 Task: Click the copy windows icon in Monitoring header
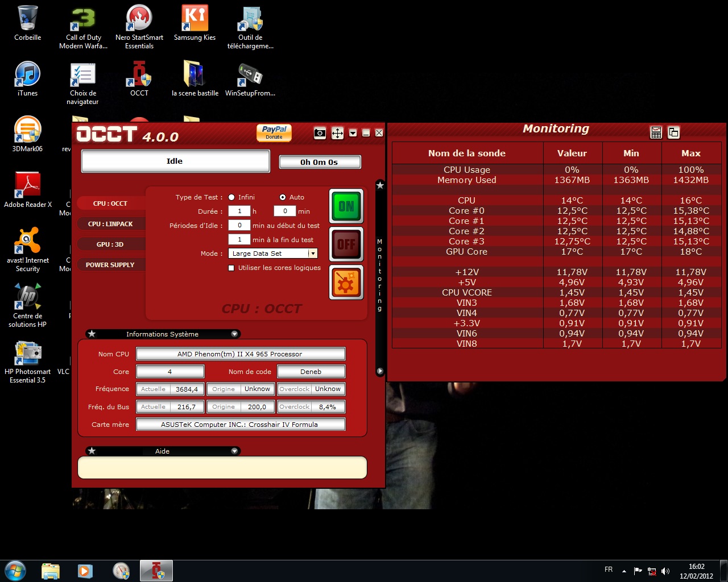pyautogui.click(x=673, y=132)
